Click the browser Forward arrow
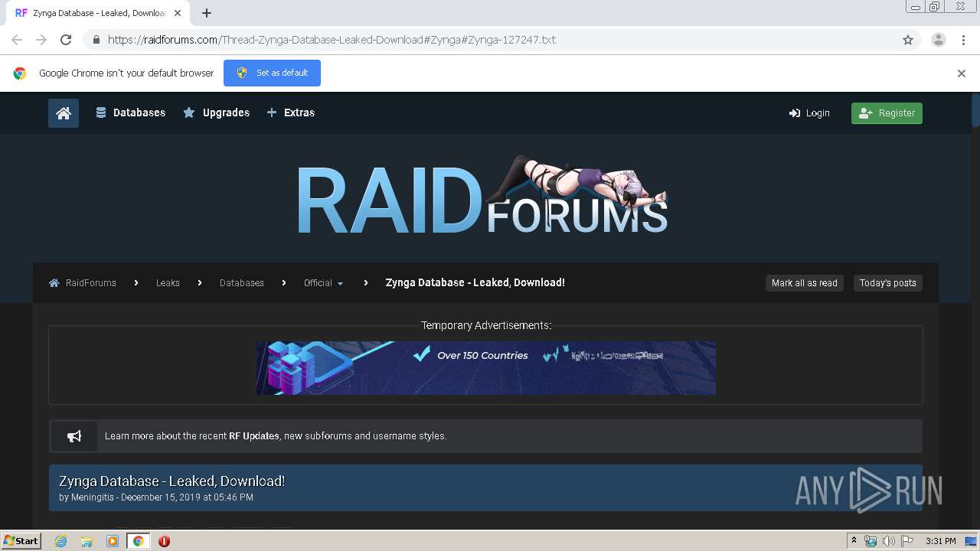The height and width of the screenshot is (551, 980). [41, 40]
